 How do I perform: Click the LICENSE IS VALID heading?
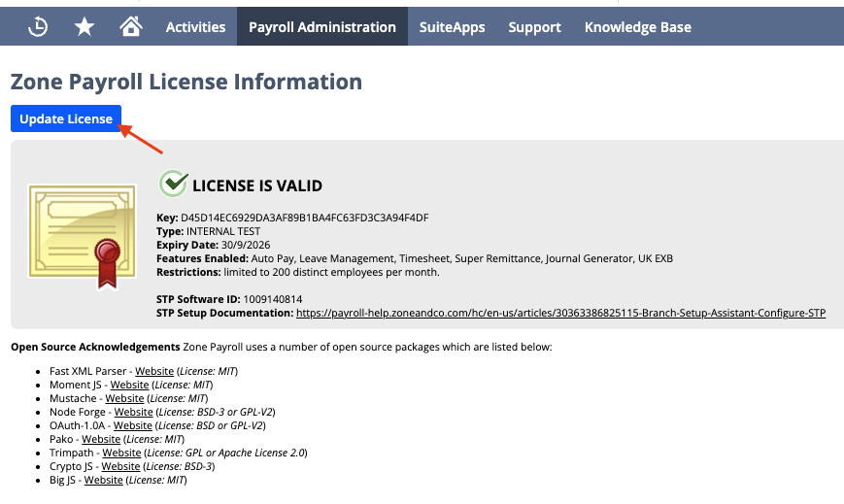pos(257,185)
